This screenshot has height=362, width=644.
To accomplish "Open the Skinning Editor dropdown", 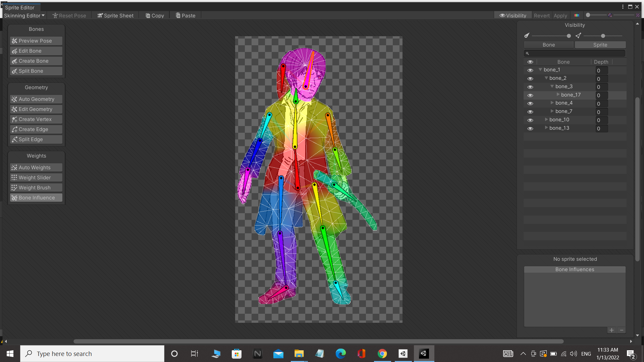I will (x=24, y=15).
